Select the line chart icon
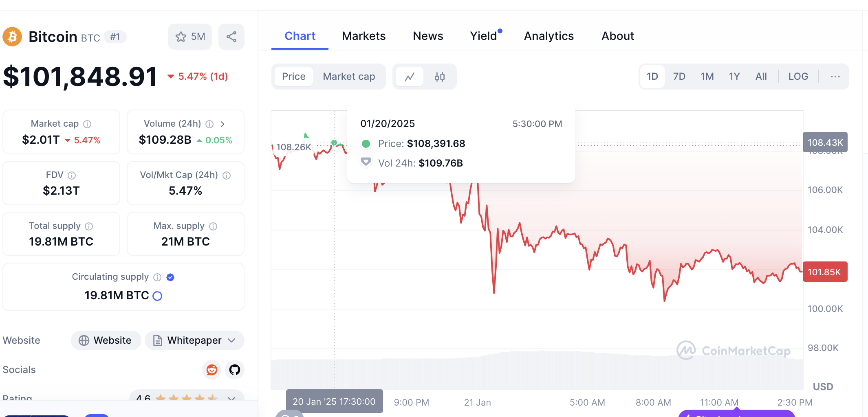868x417 pixels. pos(410,77)
